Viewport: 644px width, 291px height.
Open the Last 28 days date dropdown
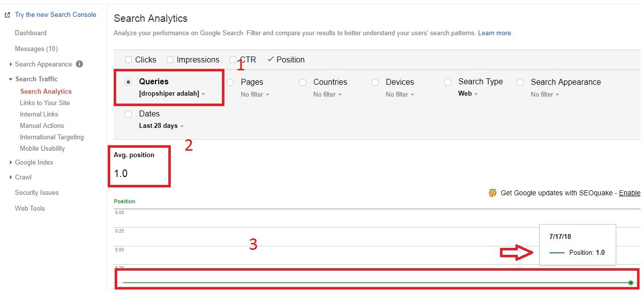click(161, 126)
